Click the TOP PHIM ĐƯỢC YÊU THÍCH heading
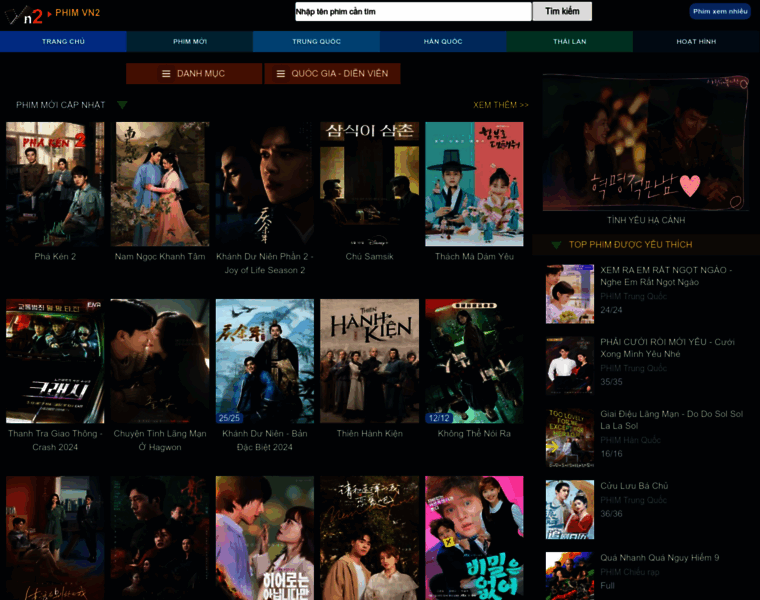The image size is (760, 600). click(630, 245)
